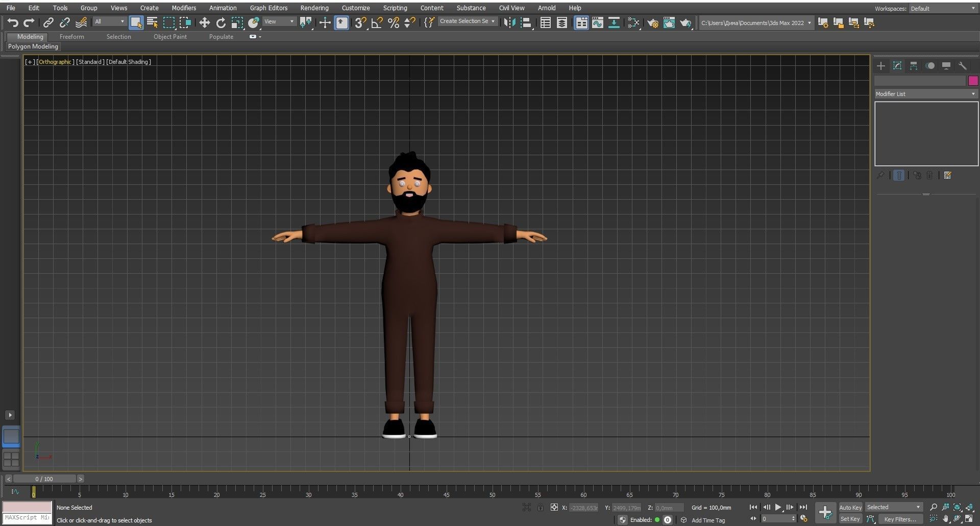Open the Mirror tool
980x526 pixels.
pos(509,22)
